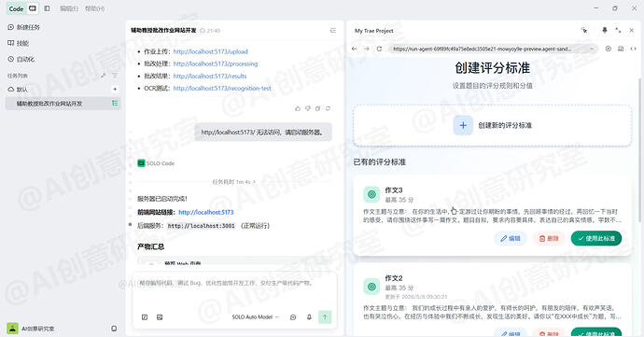Open the localhost:5173/results link

tap(210, 76)
